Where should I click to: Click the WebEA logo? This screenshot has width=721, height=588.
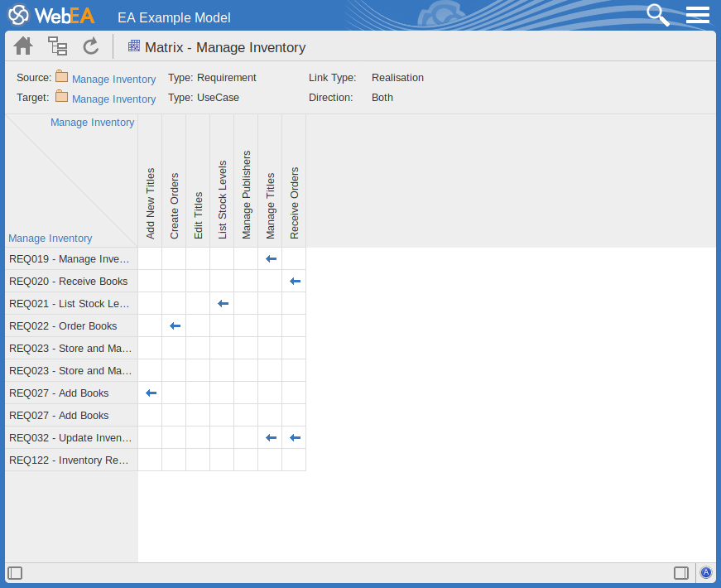pyautogui.click(x=51, y=16)
